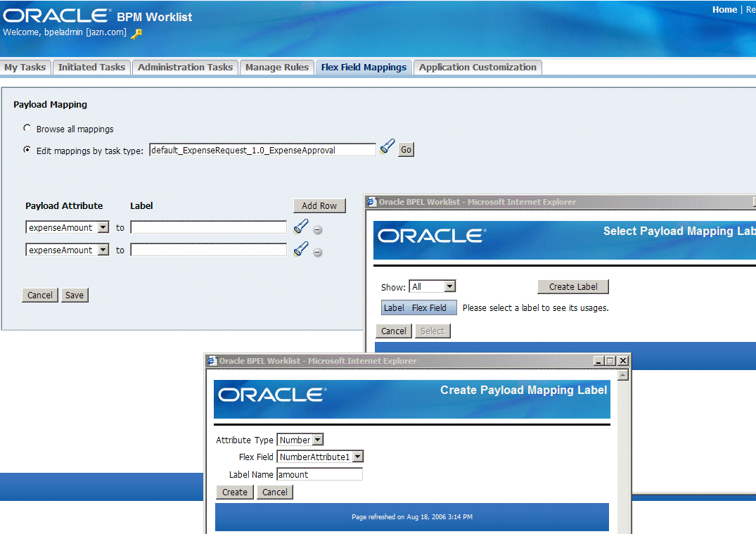This screenshot has height=534, width=756.
Task: Click Create Label button
Action: pyautogui.click(x=573, y=286)
